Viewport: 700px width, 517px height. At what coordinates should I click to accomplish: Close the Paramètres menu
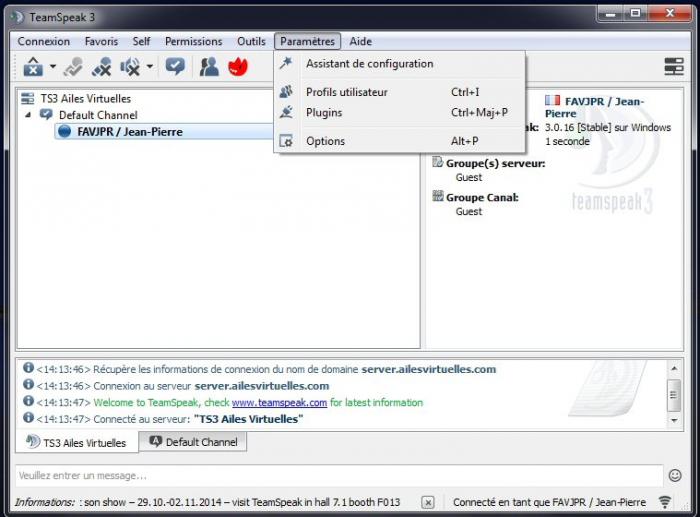308,42
